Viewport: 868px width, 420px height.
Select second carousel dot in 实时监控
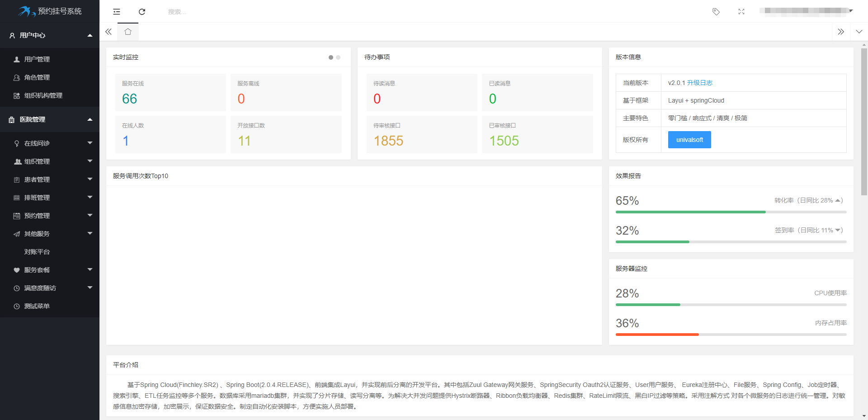[x=338, y=57]
